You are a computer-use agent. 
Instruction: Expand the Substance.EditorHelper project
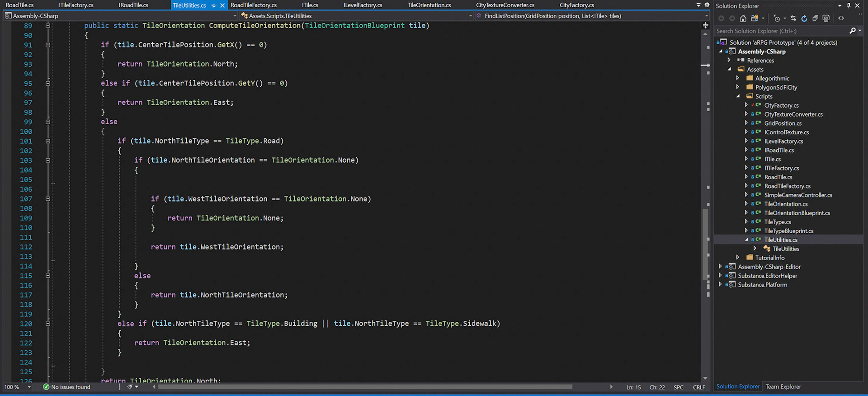[721, 275]
